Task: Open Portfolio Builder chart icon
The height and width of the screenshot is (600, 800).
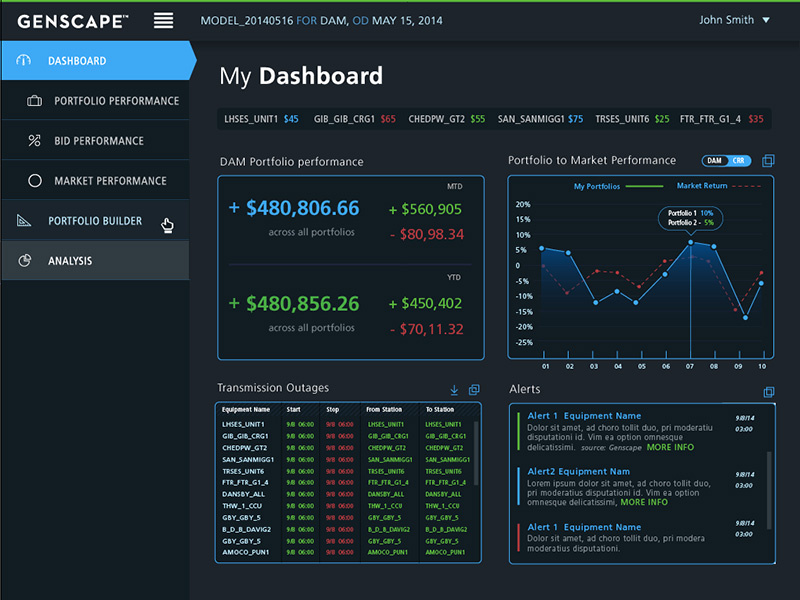Action: coord(24,220)
